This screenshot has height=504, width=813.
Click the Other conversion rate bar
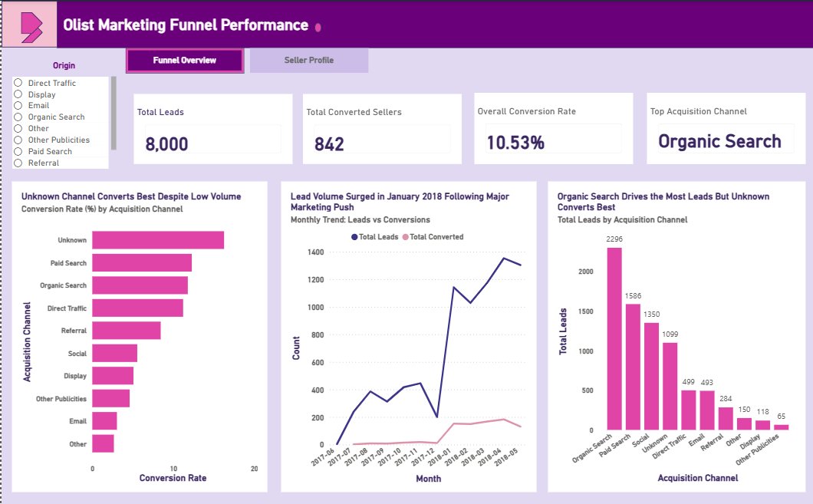coord(103,444)
